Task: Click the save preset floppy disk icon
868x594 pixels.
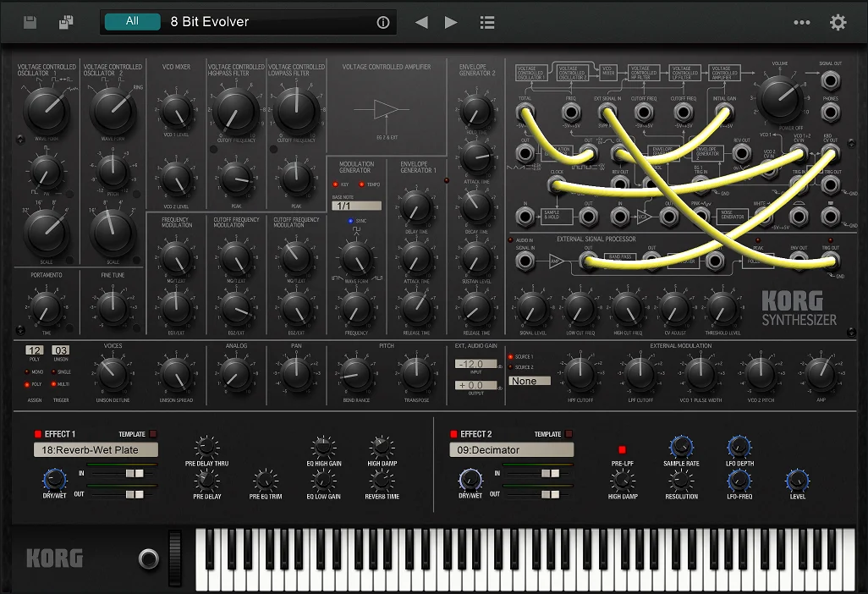Action: (x=30, y=22)
